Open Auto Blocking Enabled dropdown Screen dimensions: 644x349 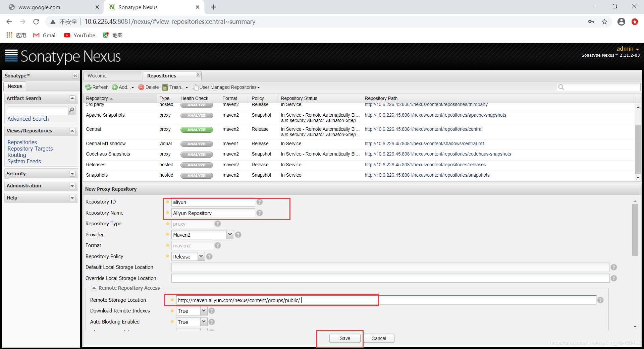point(203,322)
